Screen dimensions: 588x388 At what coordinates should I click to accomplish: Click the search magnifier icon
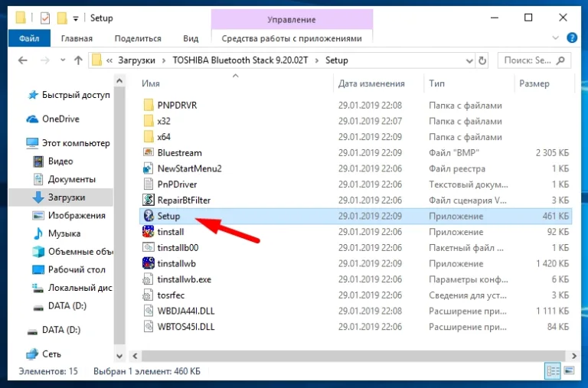[560, 60]
